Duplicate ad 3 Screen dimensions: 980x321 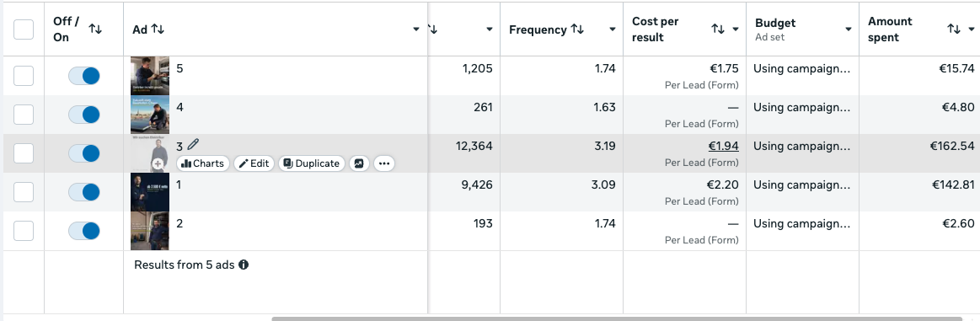[x=311, y=163]
